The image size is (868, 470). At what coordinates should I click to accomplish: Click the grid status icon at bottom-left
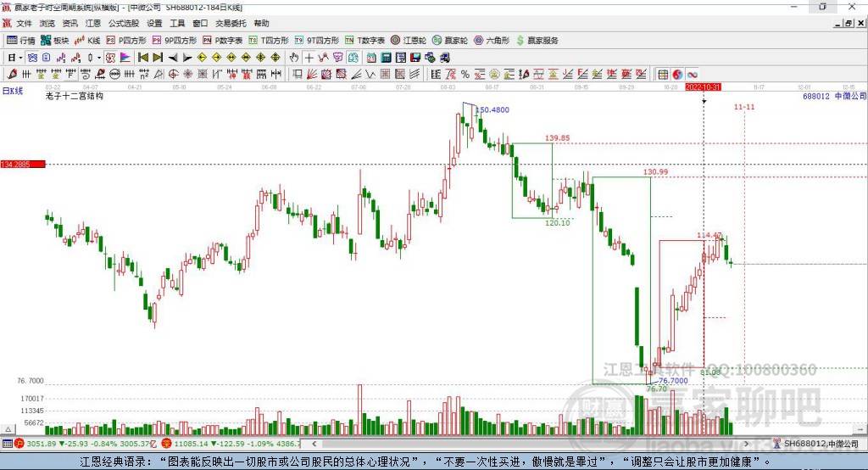click(7, 444)
